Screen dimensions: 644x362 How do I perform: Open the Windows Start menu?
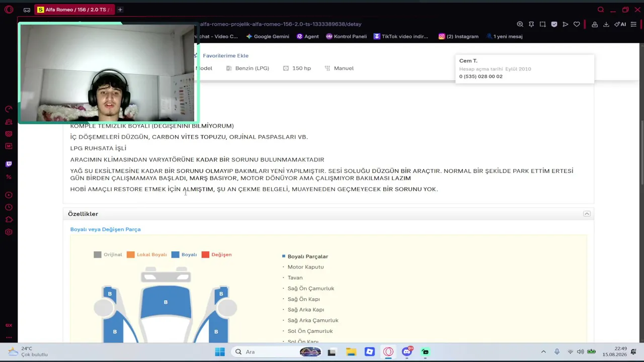click(x=220, y=352)
